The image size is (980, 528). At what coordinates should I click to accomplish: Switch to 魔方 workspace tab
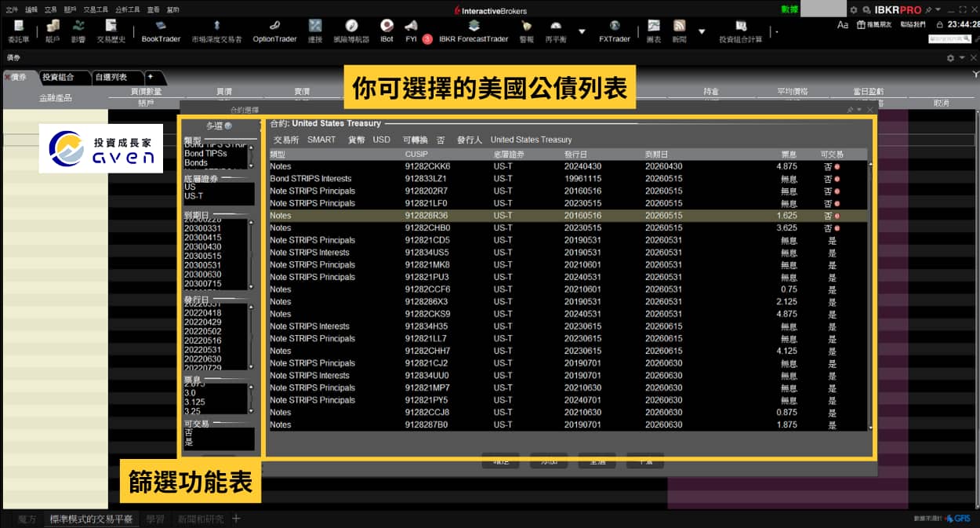coord(27,519)
